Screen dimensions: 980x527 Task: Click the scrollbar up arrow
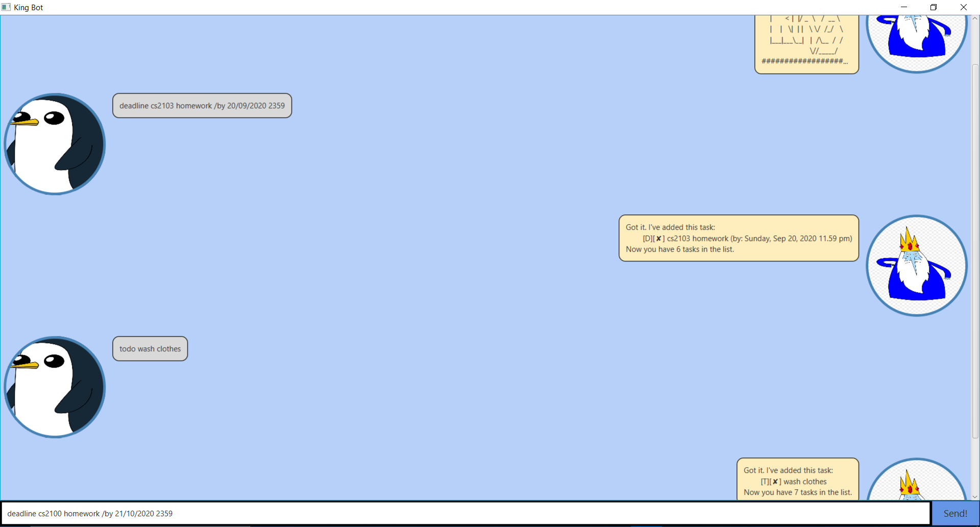975,18
